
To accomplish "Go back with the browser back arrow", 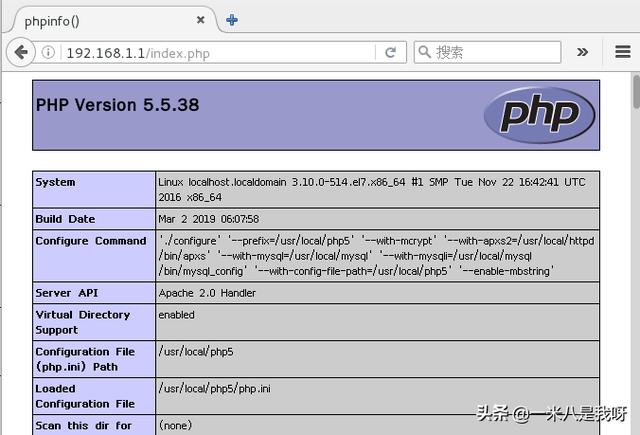I will click(x=21, y=52).
